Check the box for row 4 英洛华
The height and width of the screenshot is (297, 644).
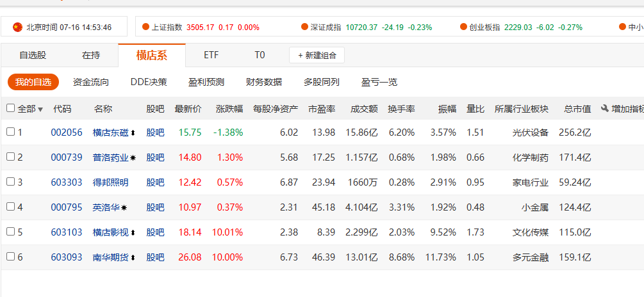[x=11, y=207]
